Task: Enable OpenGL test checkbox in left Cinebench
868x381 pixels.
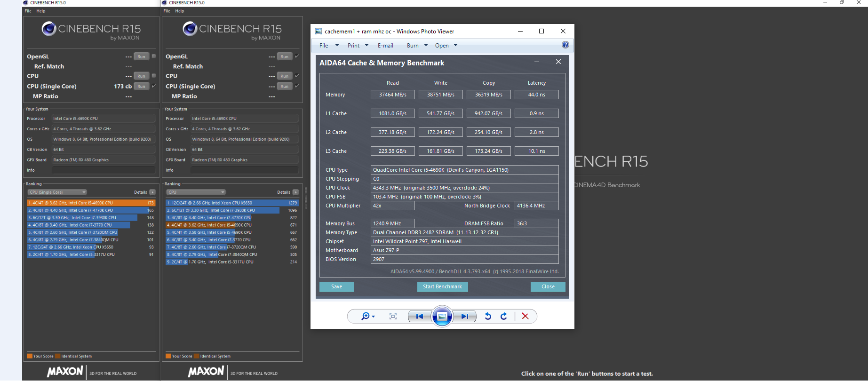Action: 154,56
